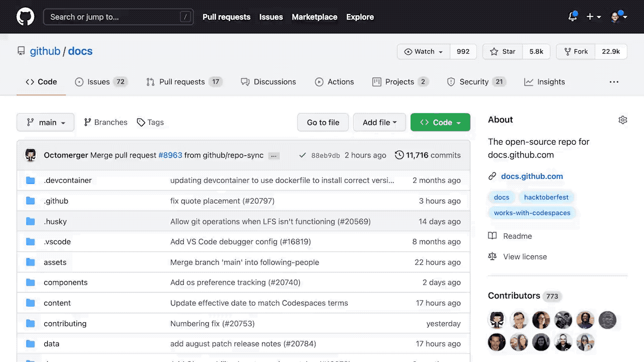
Task: Open the Readme link
Action: [x=510, y=236]
